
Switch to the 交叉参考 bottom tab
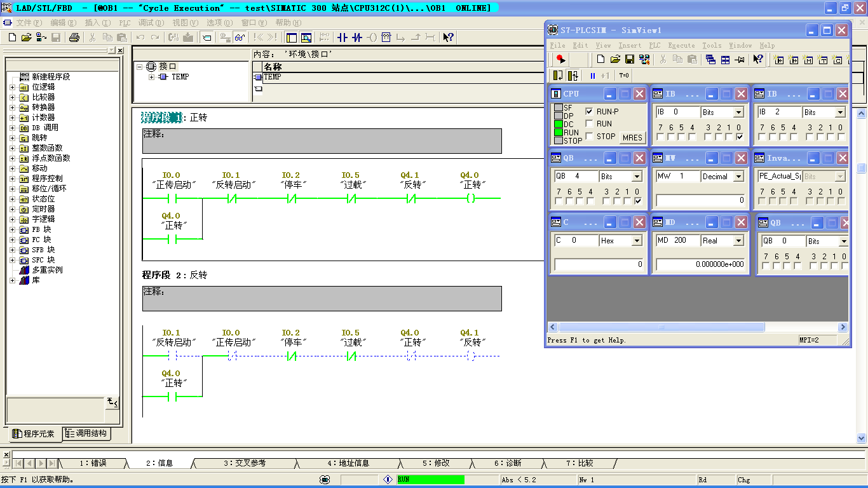point(245,463)
